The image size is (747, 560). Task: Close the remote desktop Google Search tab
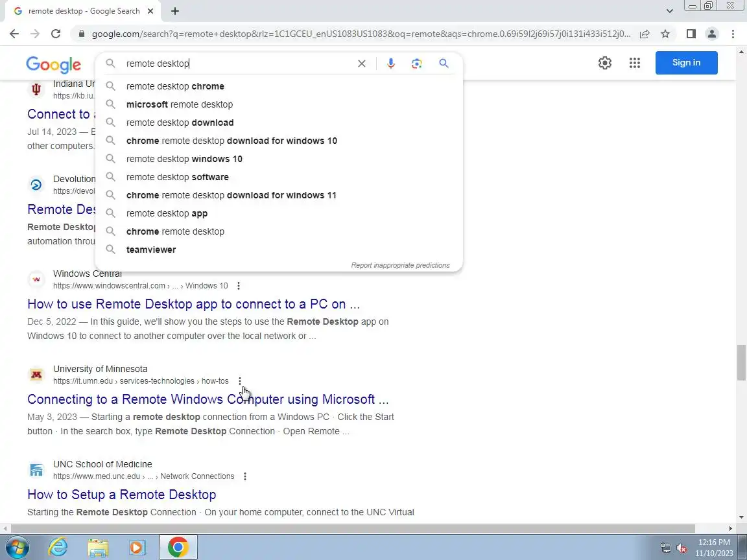[150, 11]
